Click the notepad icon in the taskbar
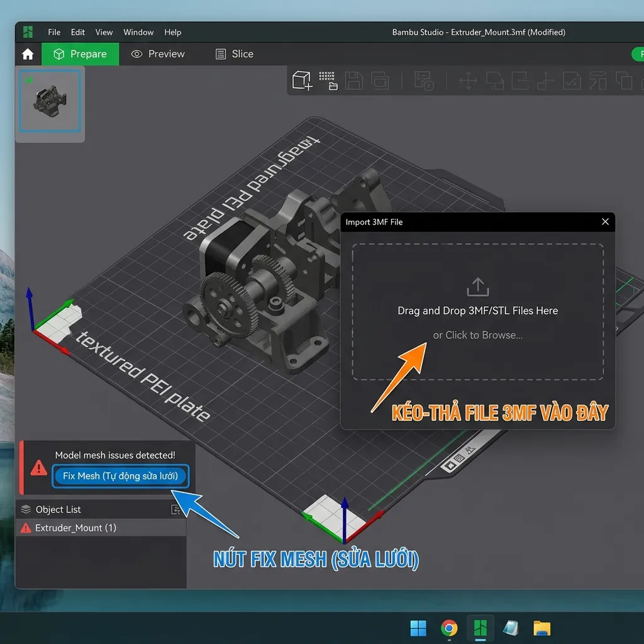 (511, 628)
